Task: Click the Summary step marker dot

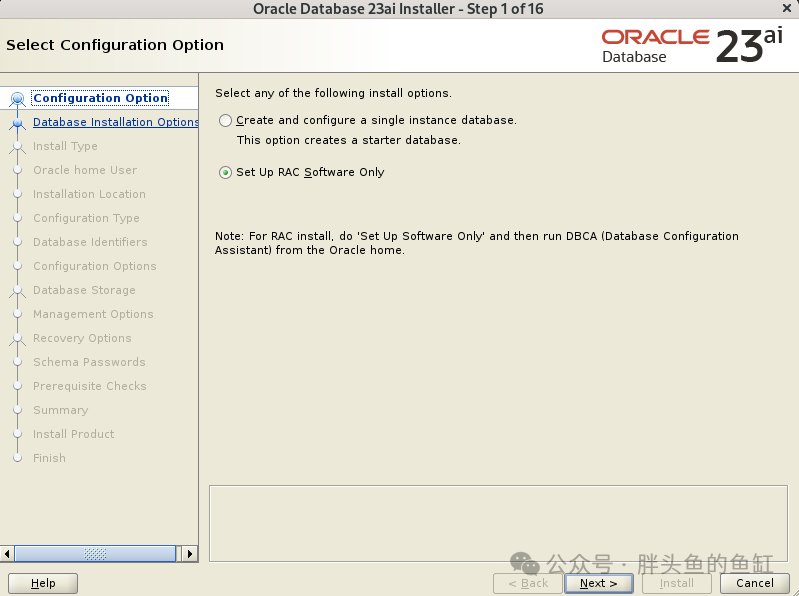Action: click(x=17, y=410)
